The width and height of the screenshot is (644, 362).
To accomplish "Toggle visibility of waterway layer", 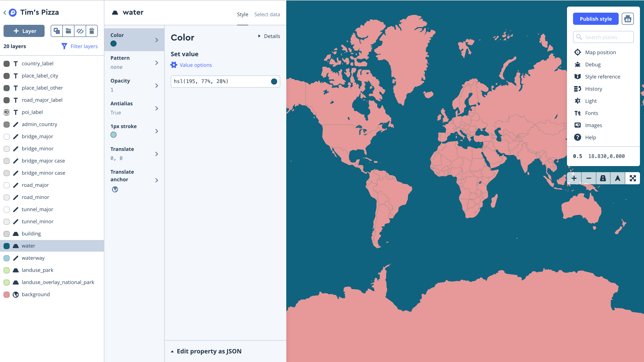I will point(6,258).
